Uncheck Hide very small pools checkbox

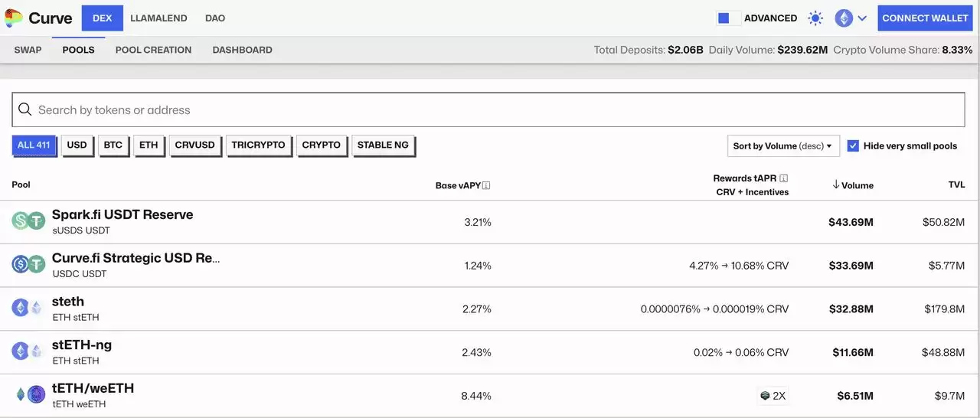pyautogui.click(x=853, y=145)
